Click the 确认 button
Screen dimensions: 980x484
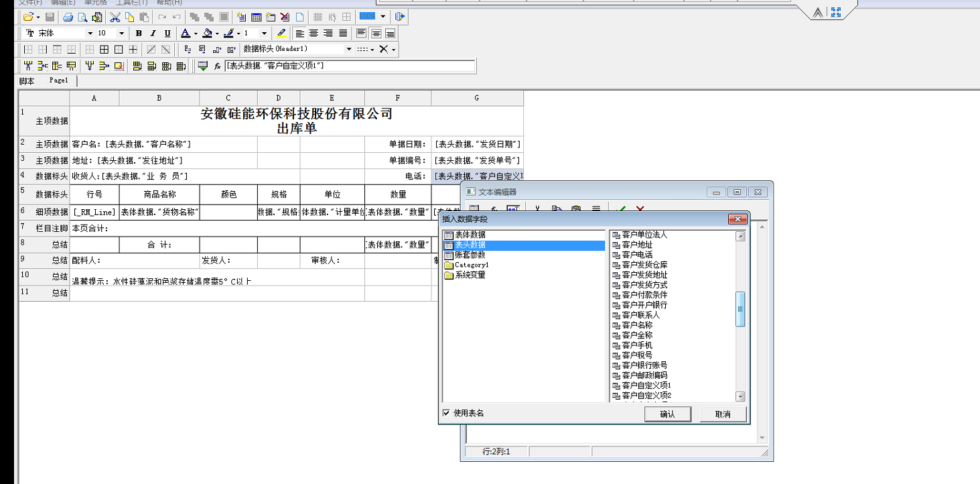tap(667, 414)
